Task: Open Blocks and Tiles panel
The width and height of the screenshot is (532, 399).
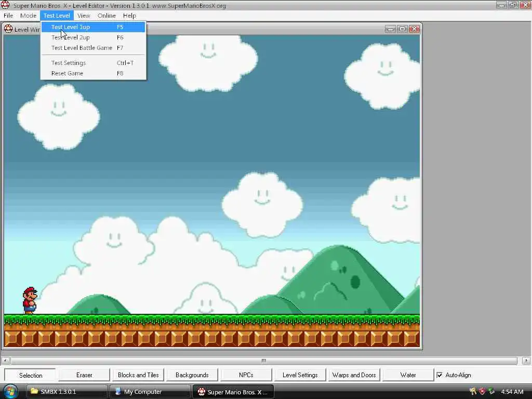Action: [x=138, y=375]
